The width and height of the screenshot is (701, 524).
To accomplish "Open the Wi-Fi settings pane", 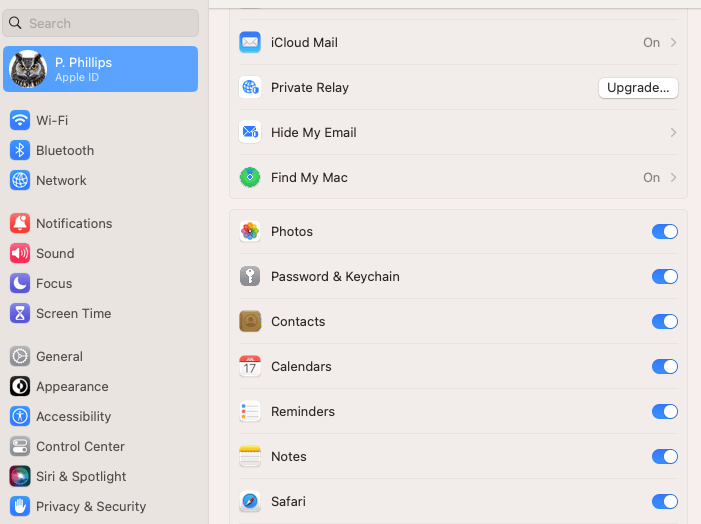I will point(100,120).
